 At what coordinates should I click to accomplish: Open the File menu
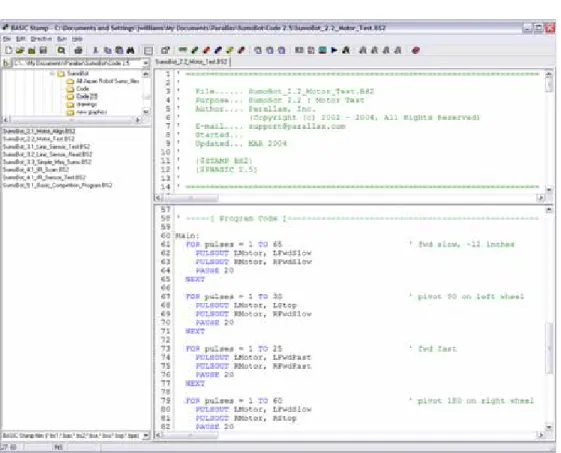coord(7,39)
